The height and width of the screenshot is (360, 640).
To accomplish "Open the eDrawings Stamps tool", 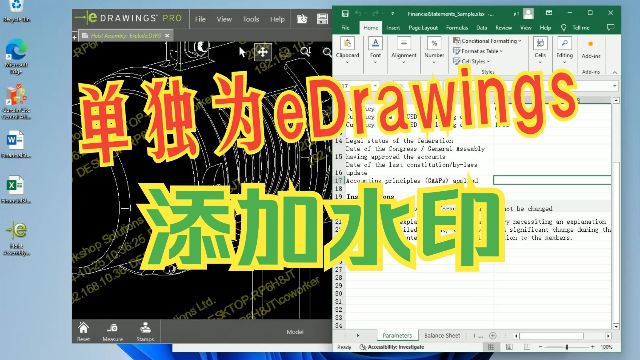I will pyautogui.click(x=145, y=331).
